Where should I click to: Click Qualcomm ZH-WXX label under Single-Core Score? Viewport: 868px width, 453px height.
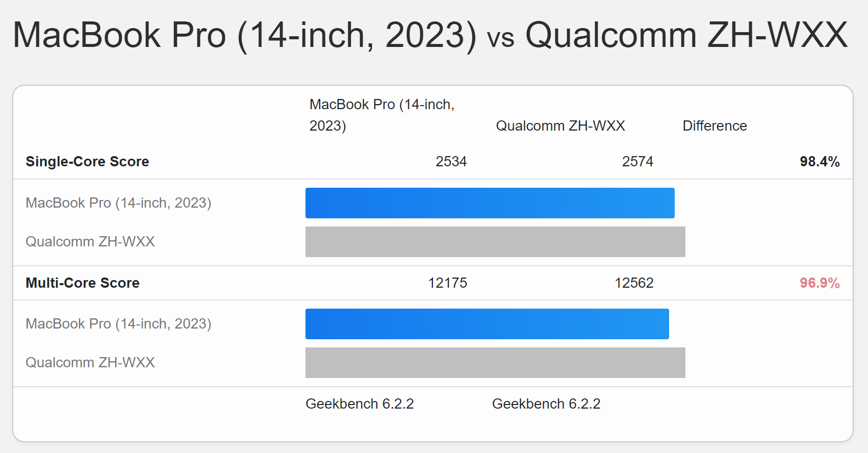coord(90,242)
